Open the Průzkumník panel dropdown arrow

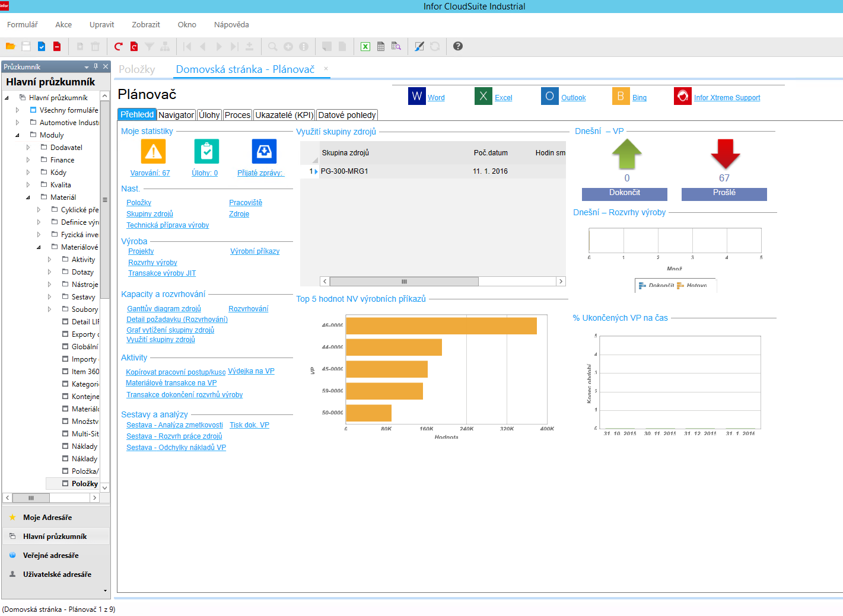[x=87, y=67]
